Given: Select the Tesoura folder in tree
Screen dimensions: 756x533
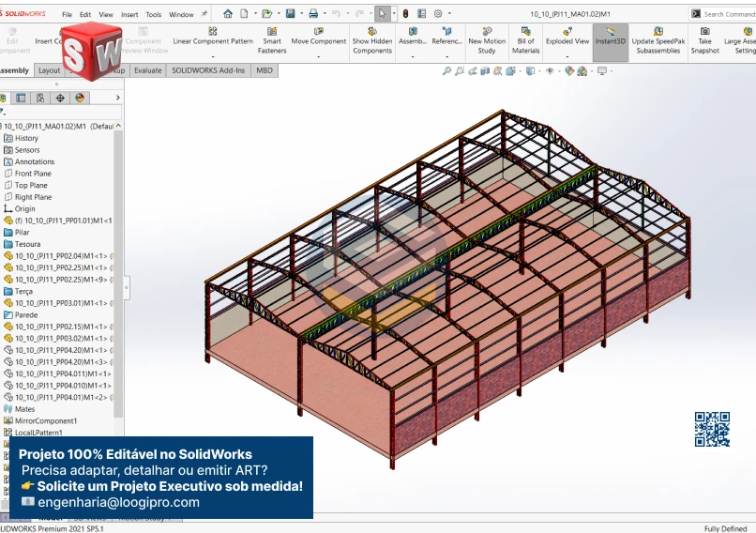Looking at the screenshot, I should 27,244.
